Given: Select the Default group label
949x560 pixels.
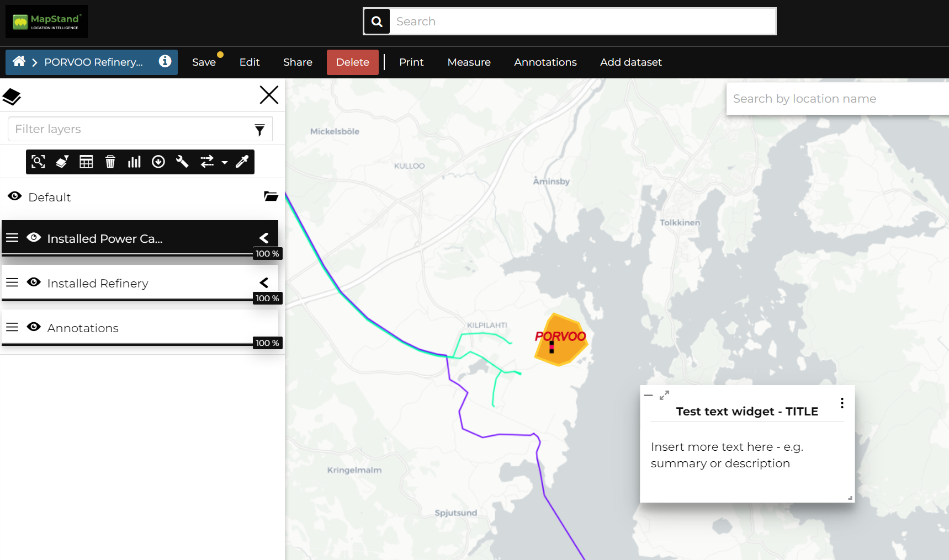Looking at the screenshot, I should [x=50, y=198].
